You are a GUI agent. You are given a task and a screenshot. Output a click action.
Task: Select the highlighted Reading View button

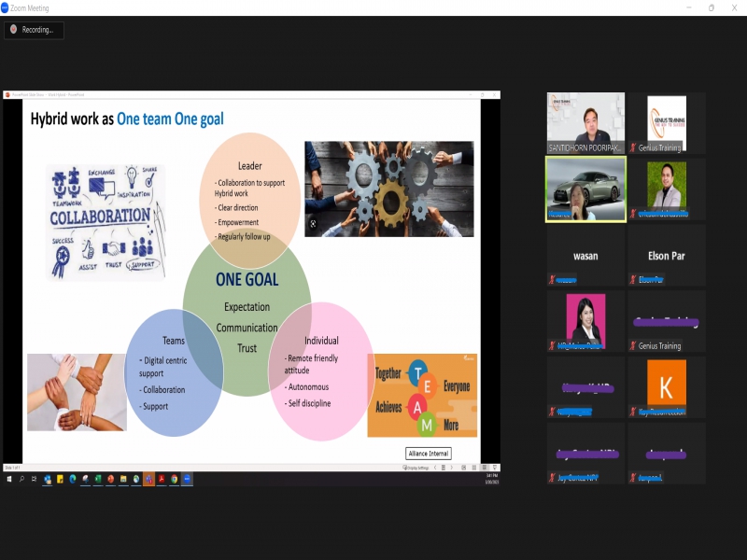coord(484,468)
